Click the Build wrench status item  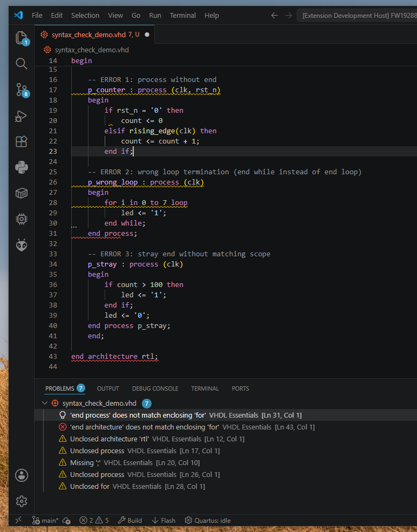pos(130,520)
